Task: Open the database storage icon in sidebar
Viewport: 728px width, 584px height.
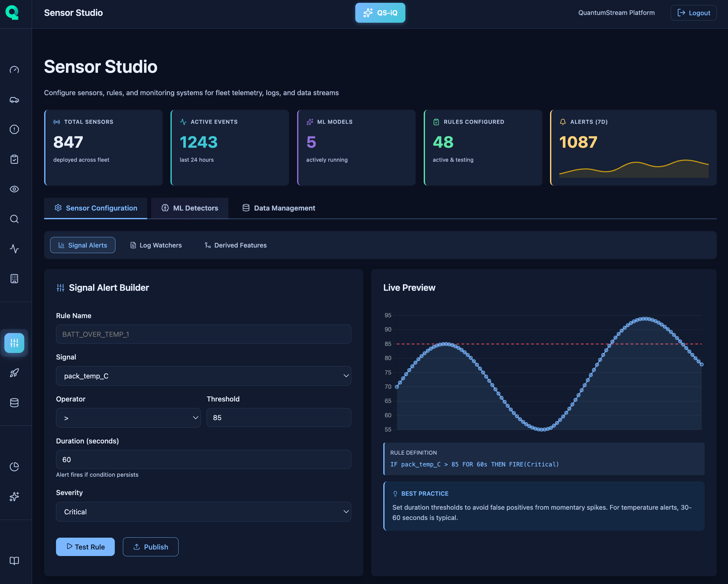Action: 14,402
